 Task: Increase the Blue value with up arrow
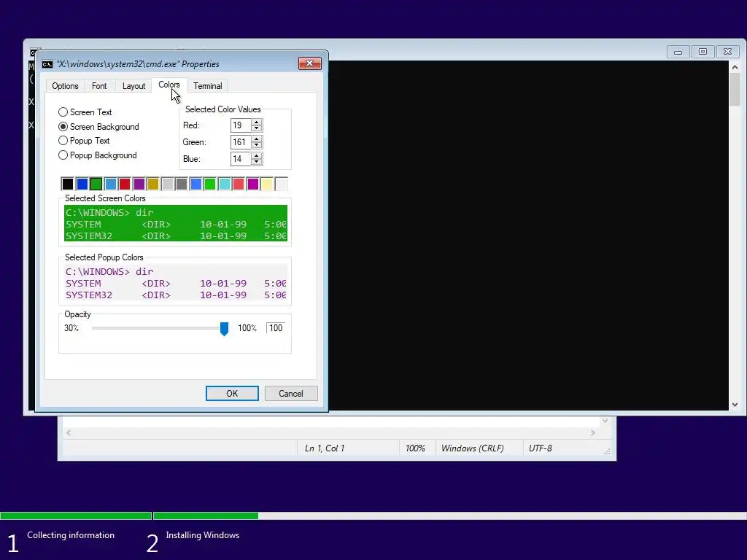coord(257,155)
